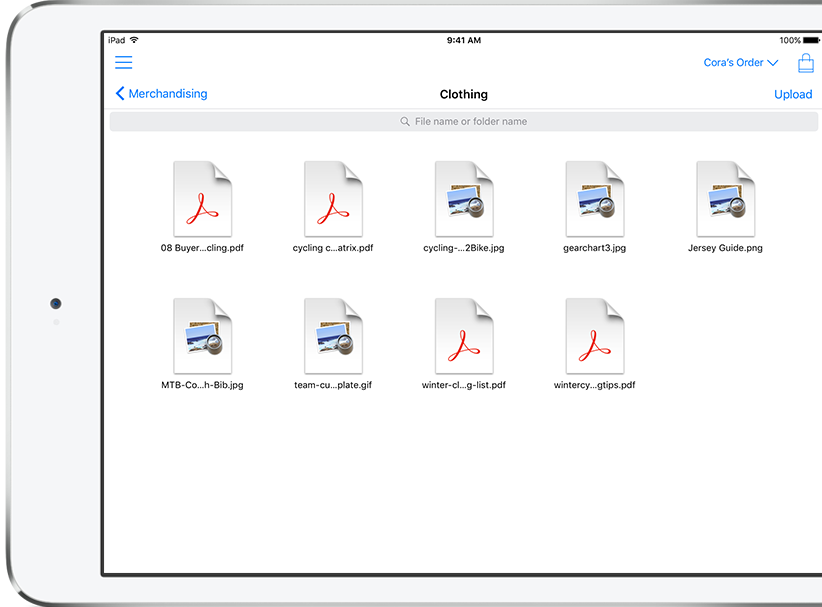Open the MTB-Co...h-Bib.jpg image icon
The width and height of the screenshot is (822, 607).
tap(202, 336)
